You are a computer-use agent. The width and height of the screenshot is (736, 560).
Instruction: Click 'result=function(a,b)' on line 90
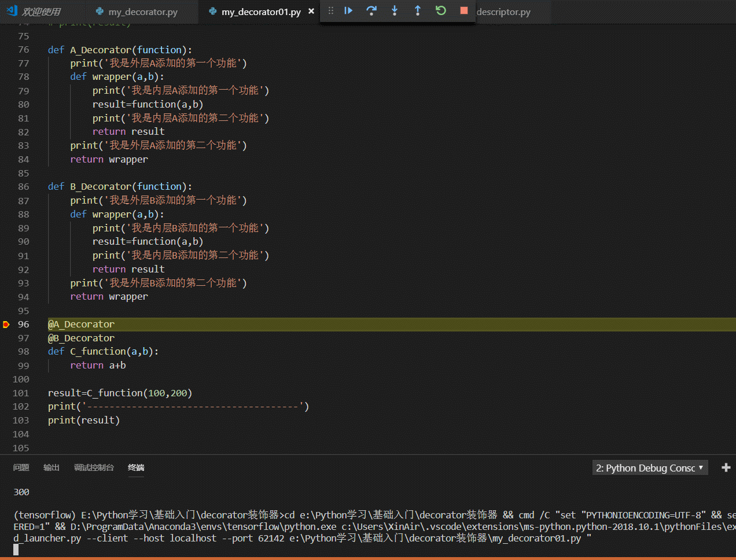pyautogui.click(x=148, y=242)
